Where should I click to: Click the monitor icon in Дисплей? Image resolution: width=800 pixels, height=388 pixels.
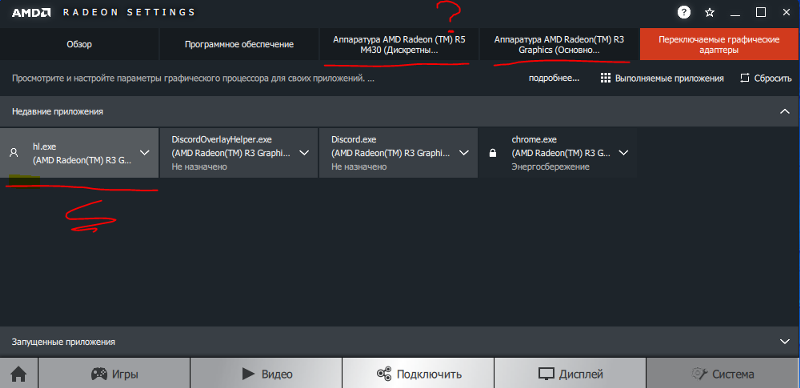[546, 374]
